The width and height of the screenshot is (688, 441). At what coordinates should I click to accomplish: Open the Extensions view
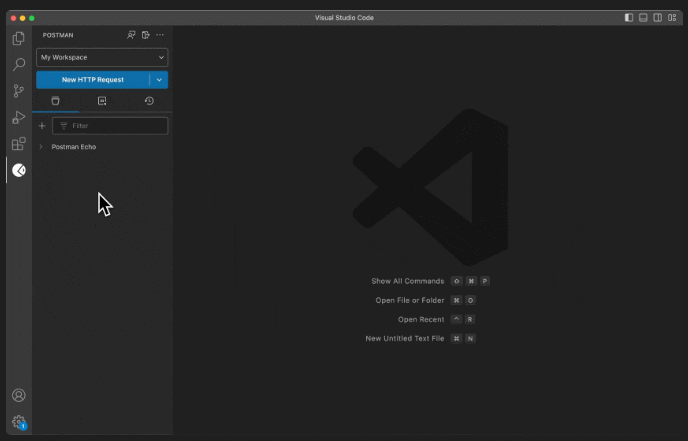pos(18,143)
